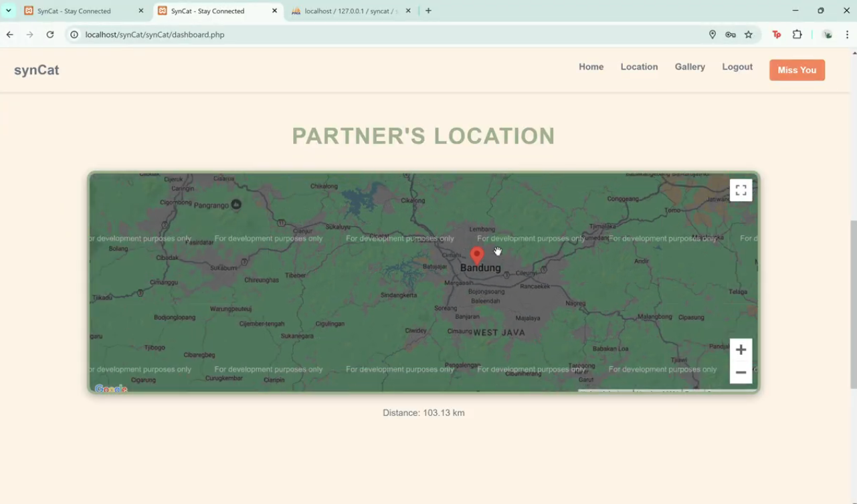The image size is (857, 504).
Task: Open the Gallery navigation link
Action: [x=690, y=67]
